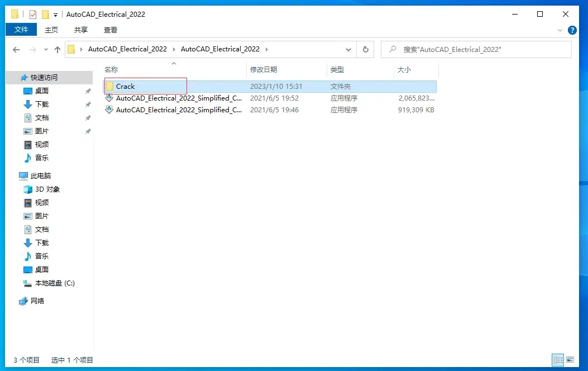Select 此电脑 in navigation pane
This screenshot has height=371, width=588.
pyautogui.click(x=41, y=175)
